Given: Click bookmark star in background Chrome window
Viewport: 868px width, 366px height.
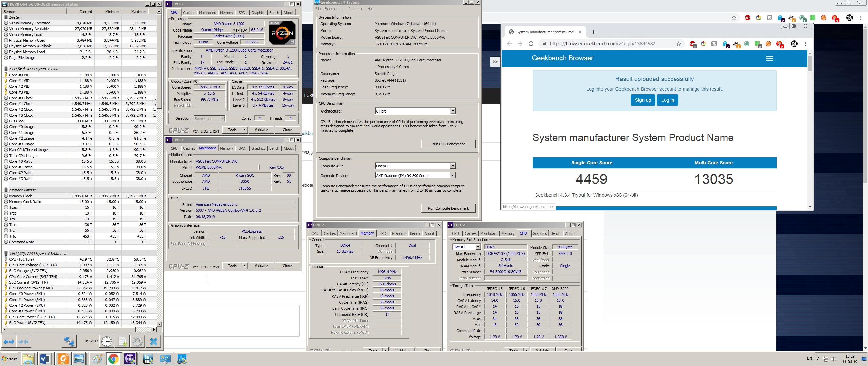Looking at the screenshot, I should point(734,18).
